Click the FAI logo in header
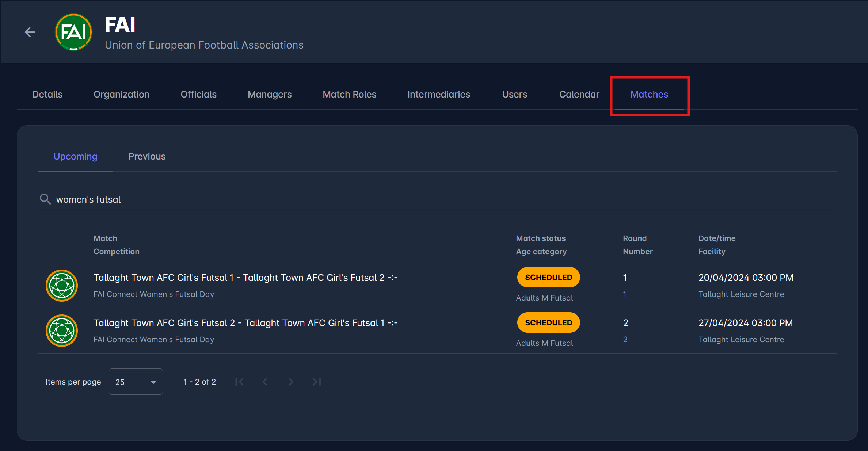 click(x=73, y=32)
